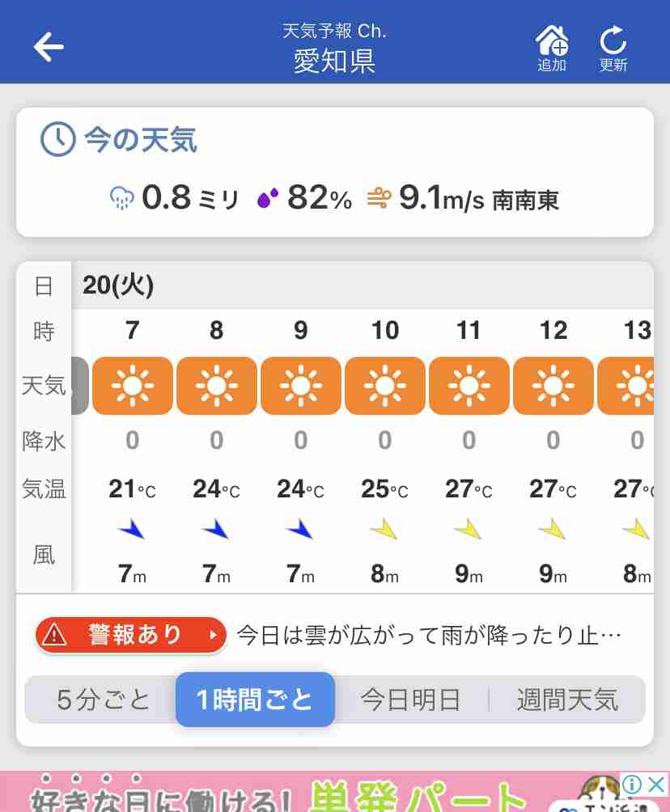Expand the truncated forecast summary text
Viewport: 670px width, 812px height.
(429, 636)
